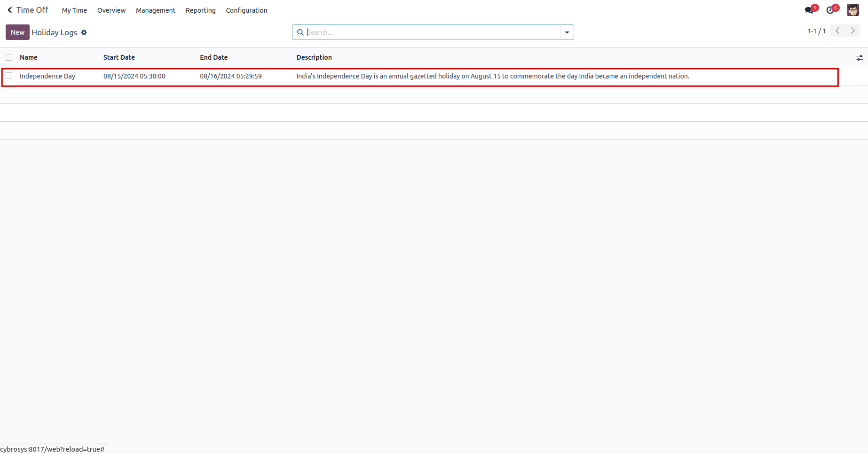868x454 pixels.
Task: Open optional column settings icon
Action: tap(860, 57)
